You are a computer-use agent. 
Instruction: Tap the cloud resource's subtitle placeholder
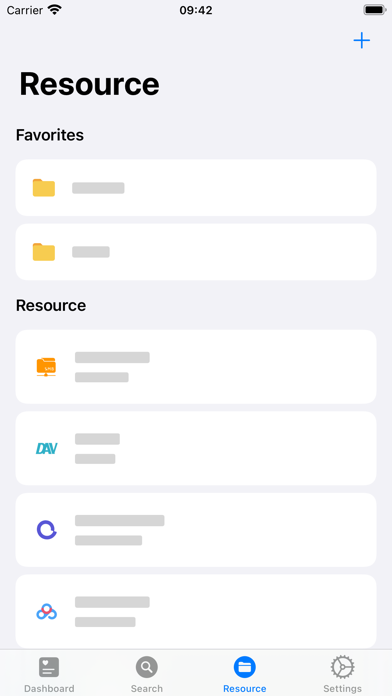pyautogui.click(x=105, y=622)
